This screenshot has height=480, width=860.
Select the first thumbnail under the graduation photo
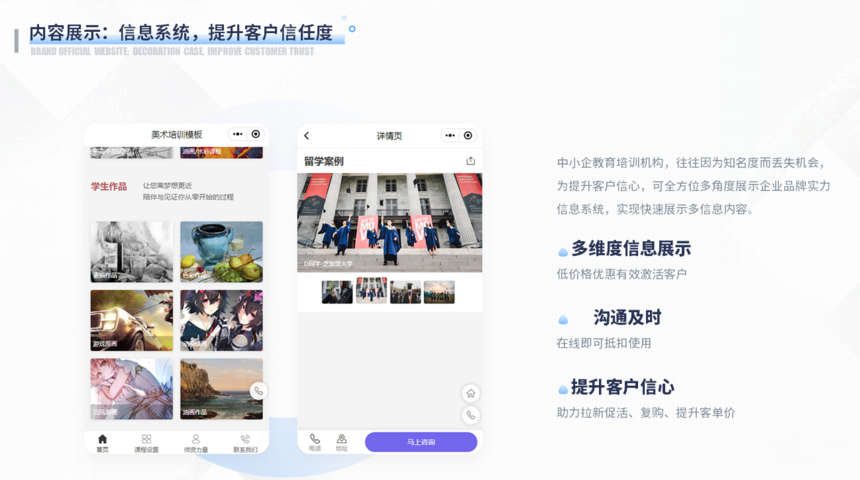pos(337,291)
